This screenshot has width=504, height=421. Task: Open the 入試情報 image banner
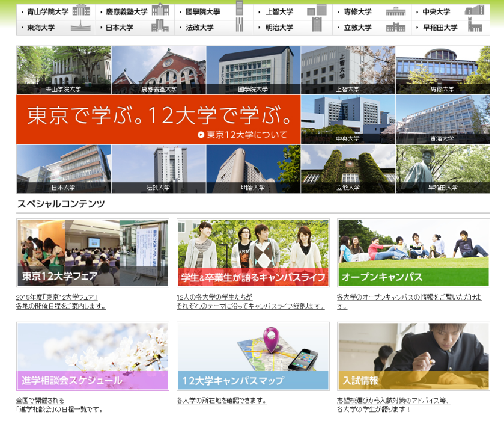pyautogui.click(x=413, y=356)
